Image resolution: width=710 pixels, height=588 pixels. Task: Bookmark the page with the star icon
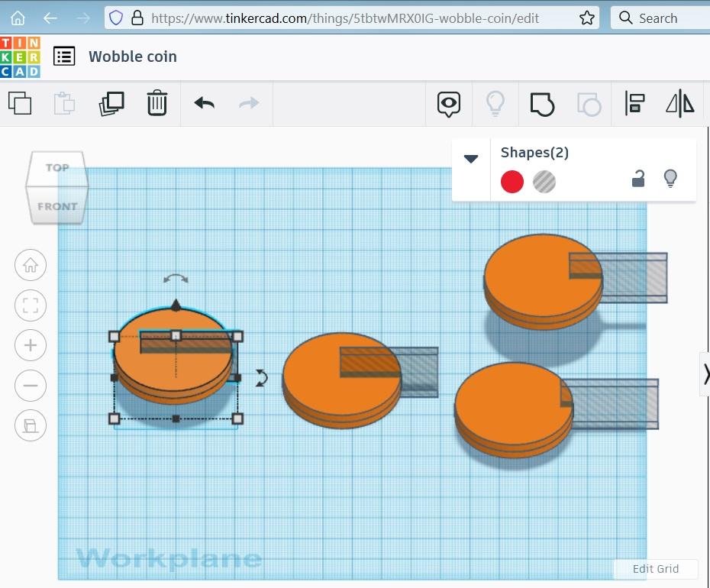point(587,18)
